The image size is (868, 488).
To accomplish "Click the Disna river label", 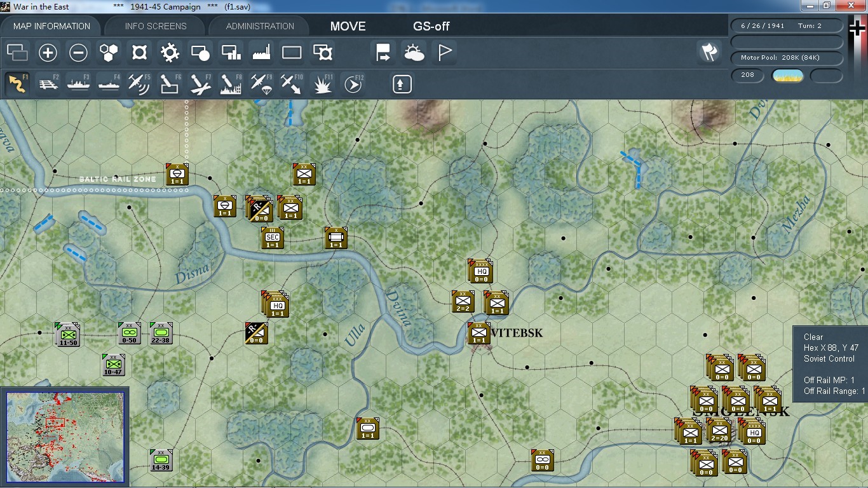I will [x=192, y=274].
